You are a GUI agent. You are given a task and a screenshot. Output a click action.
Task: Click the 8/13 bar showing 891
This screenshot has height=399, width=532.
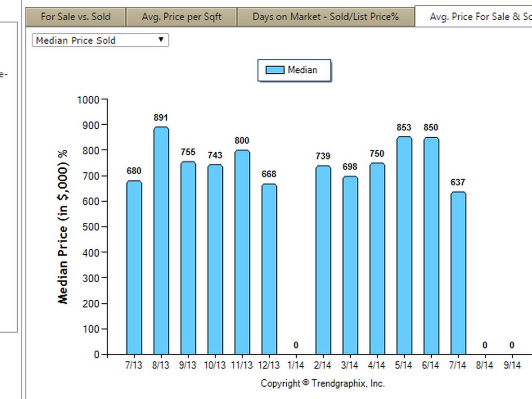click(161, 240)
